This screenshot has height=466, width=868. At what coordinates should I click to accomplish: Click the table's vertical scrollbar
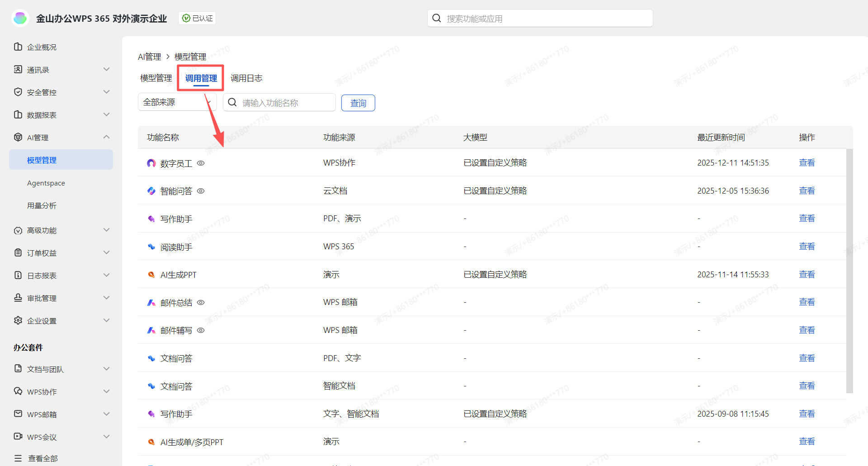(x=849, y=271)
